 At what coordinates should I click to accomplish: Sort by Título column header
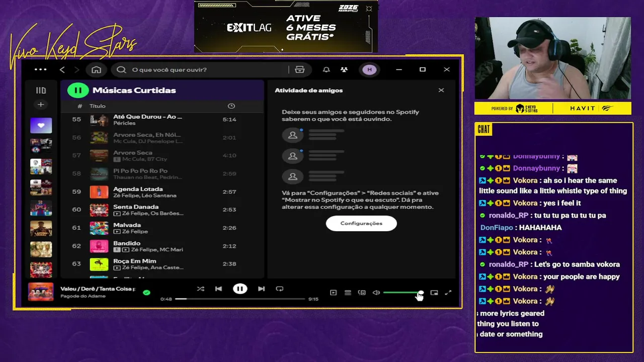point(98,106)
